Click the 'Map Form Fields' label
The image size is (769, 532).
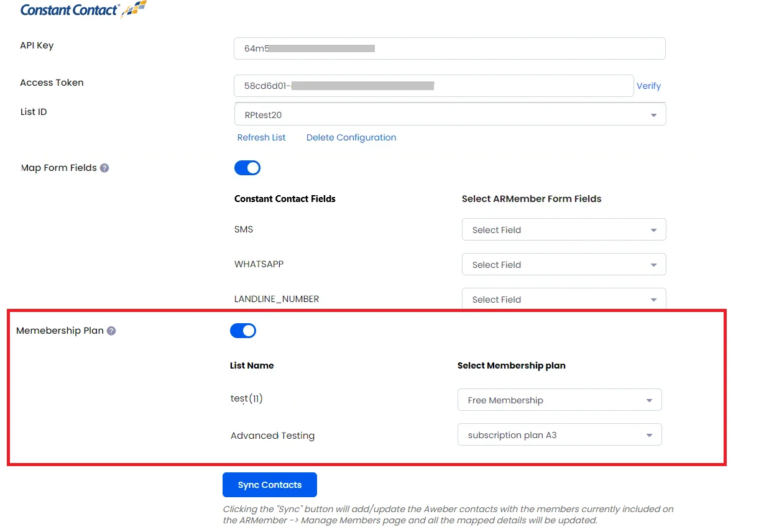pos(59,168)
